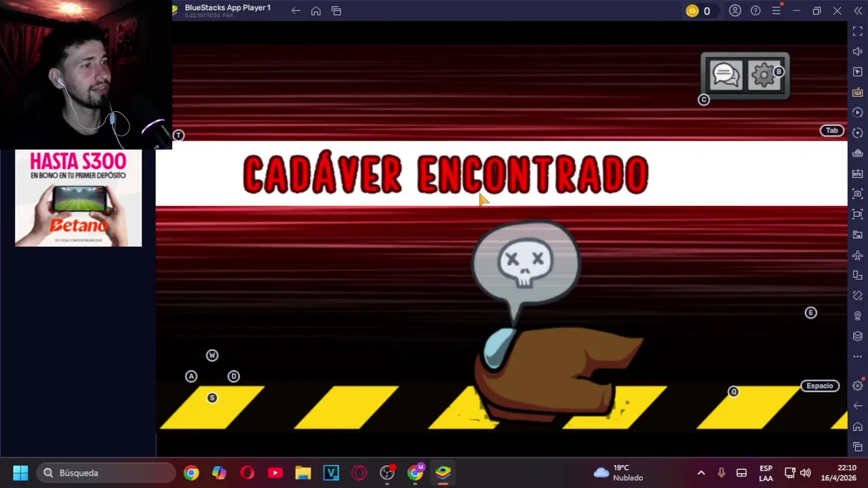Open the Windows Start menu
Image resolution: width=868 pixels, height=488 pixels.
point(20,472)
